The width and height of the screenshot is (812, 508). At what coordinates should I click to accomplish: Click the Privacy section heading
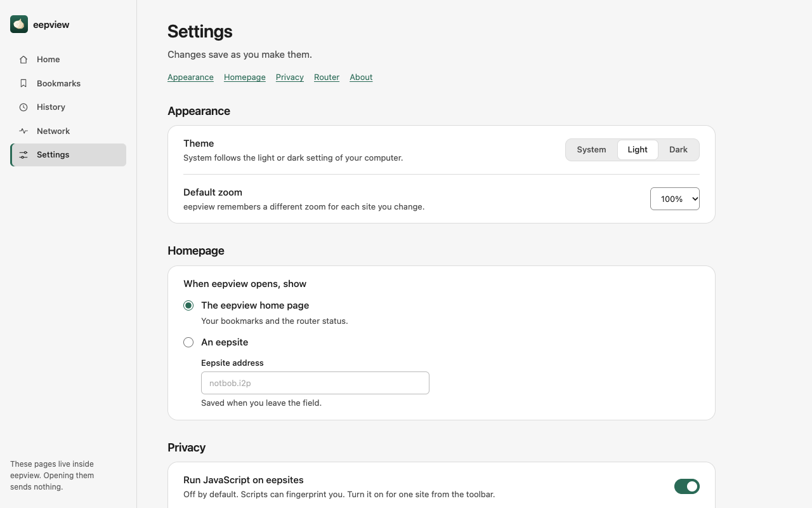187,448
